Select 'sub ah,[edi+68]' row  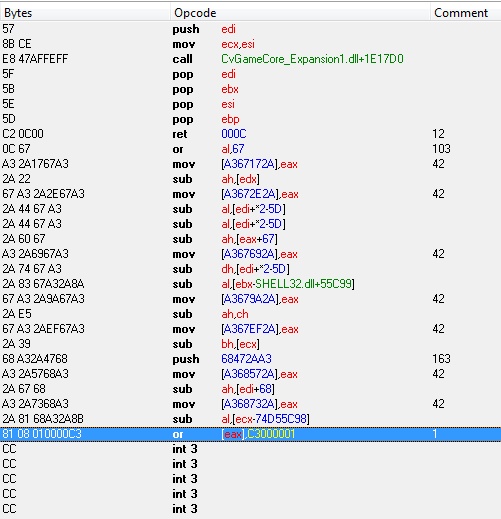coord(250,389)
